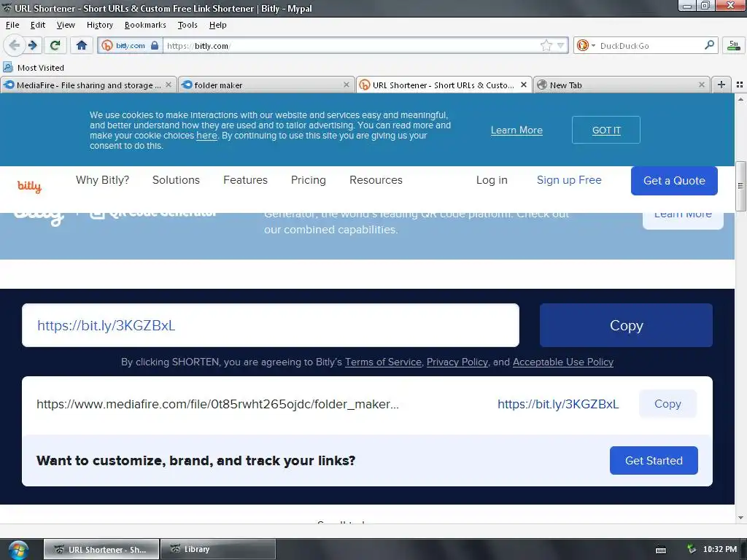Click the downloads toolbar icon

point(734,46)
